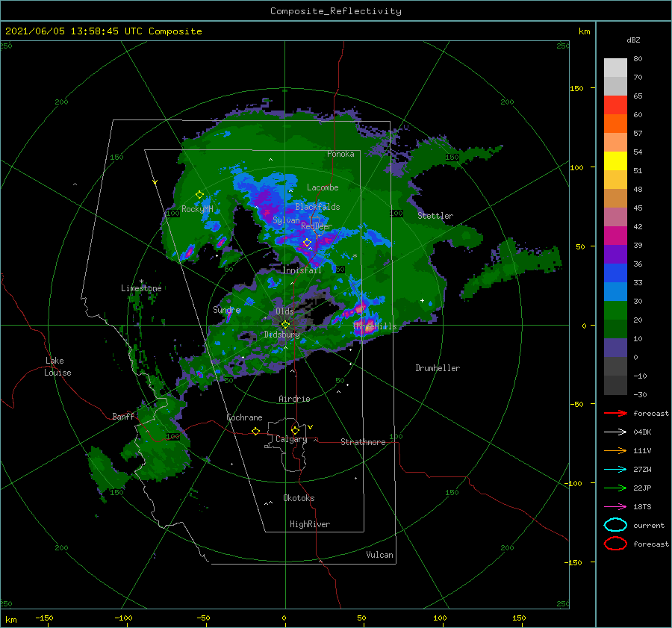Viewport: 672px width, 628px height.
Task: Click the Calgary city label
Action: (x=291, y=439)
